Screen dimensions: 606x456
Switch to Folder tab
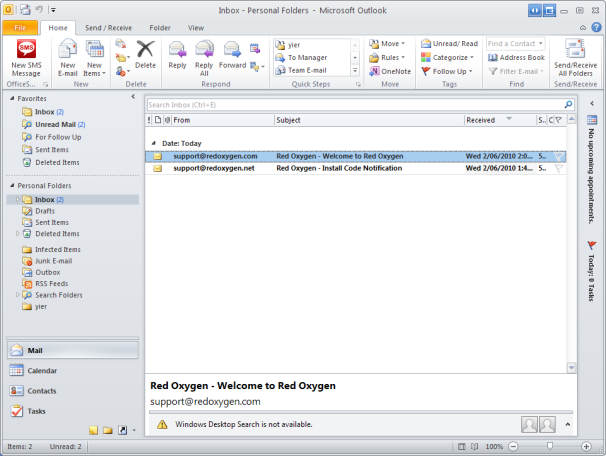coord(160,28)
